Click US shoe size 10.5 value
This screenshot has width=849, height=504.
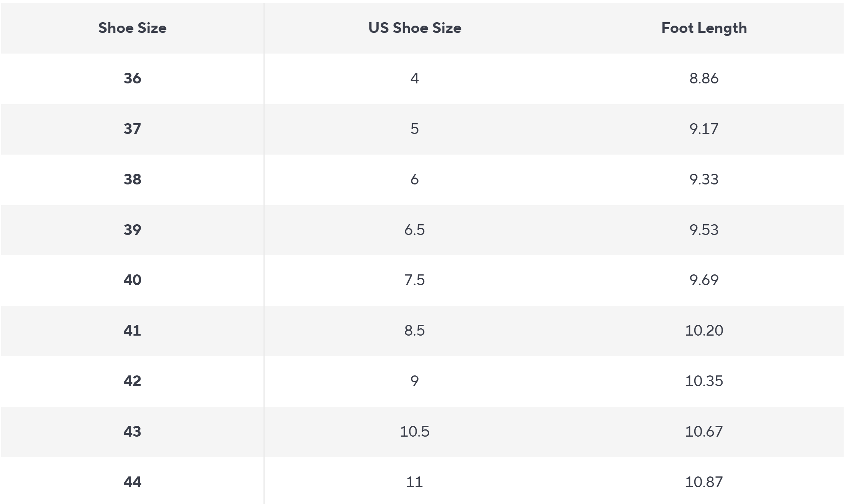[414, 432]
